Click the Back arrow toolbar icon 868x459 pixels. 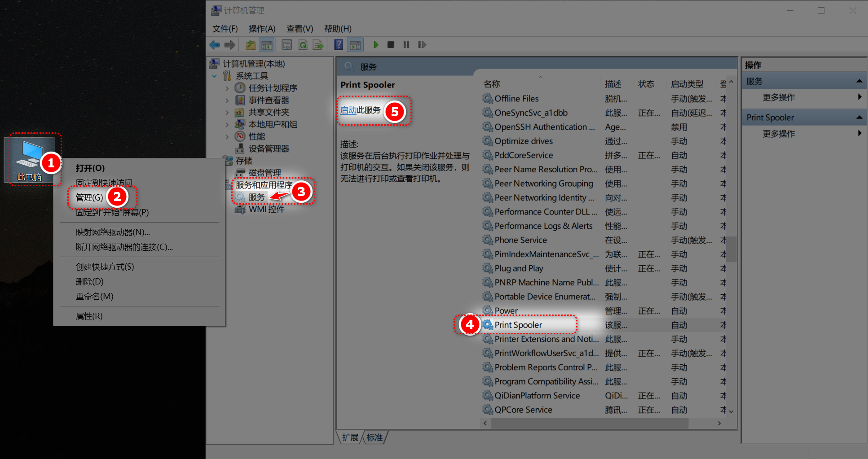pyautogui.click(x=215, y=45)
